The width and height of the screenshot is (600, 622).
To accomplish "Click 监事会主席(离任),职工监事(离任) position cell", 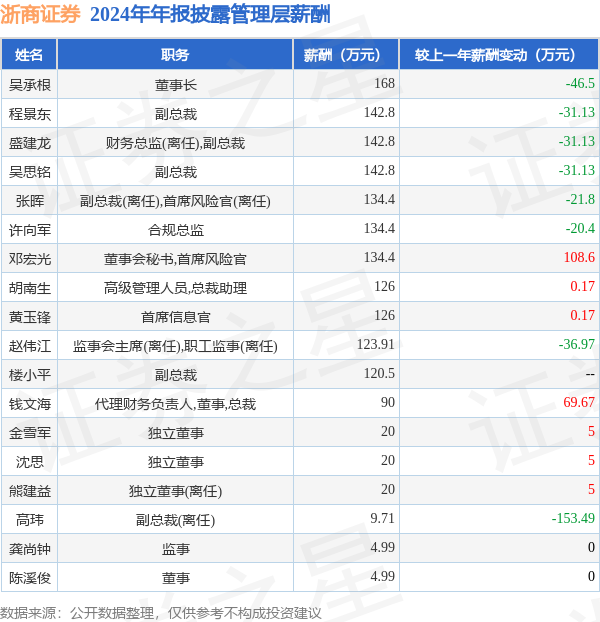I will click(175, 346).
